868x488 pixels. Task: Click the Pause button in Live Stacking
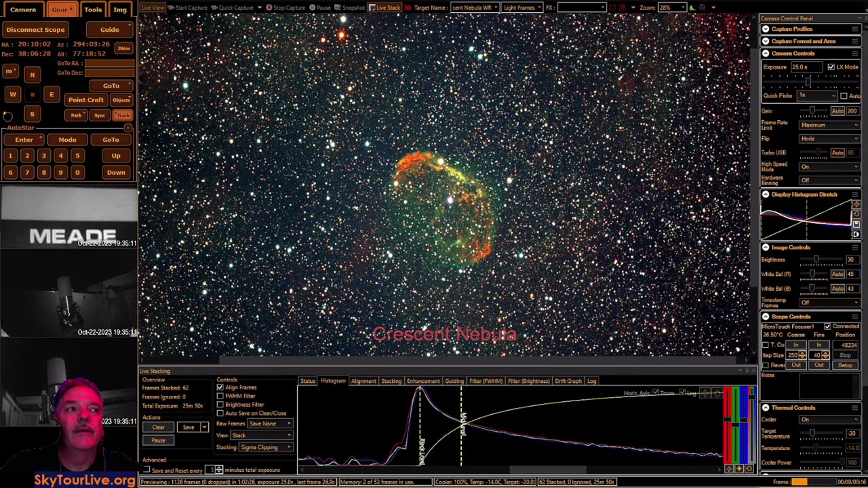click(x=158, y=441)
